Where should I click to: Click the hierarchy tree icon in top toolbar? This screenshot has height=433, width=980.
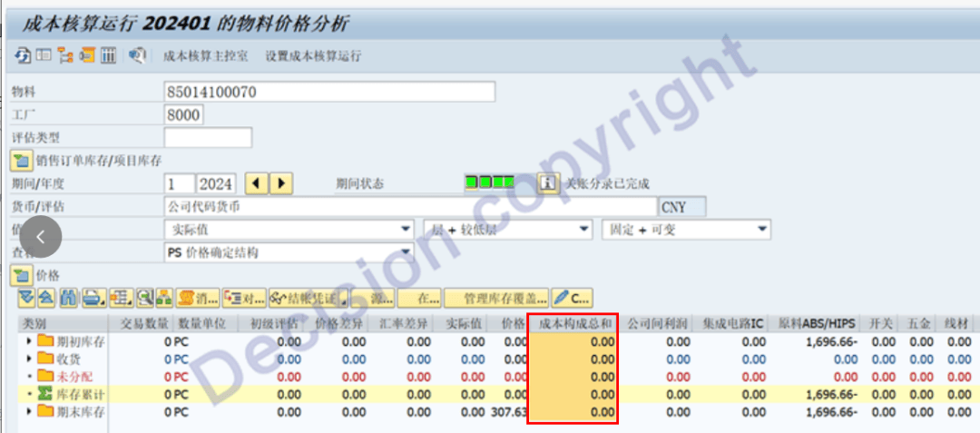[x=65, y=55]
